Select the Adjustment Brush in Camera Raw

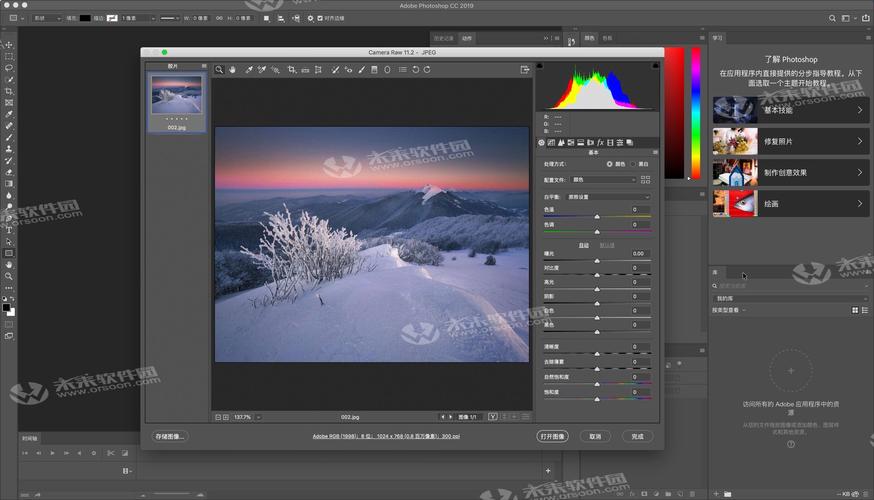(362, 70)
